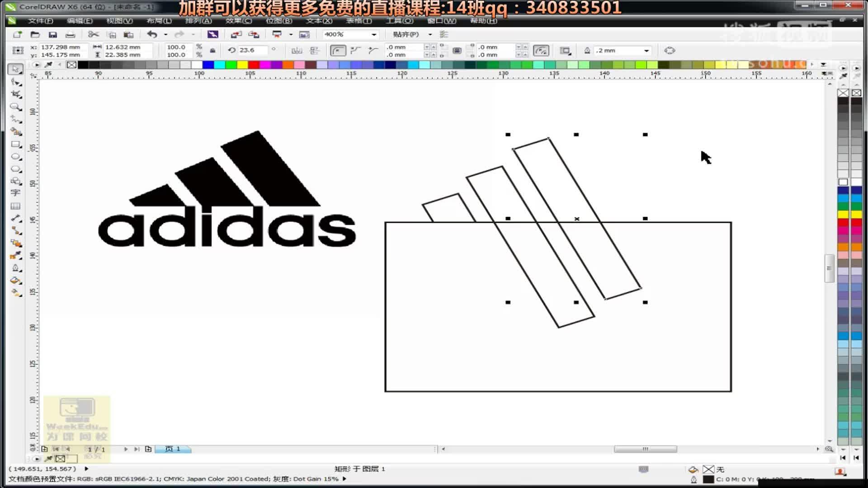
Task: Open the 400% zoom level dropdown
Action: click(374, 34)
